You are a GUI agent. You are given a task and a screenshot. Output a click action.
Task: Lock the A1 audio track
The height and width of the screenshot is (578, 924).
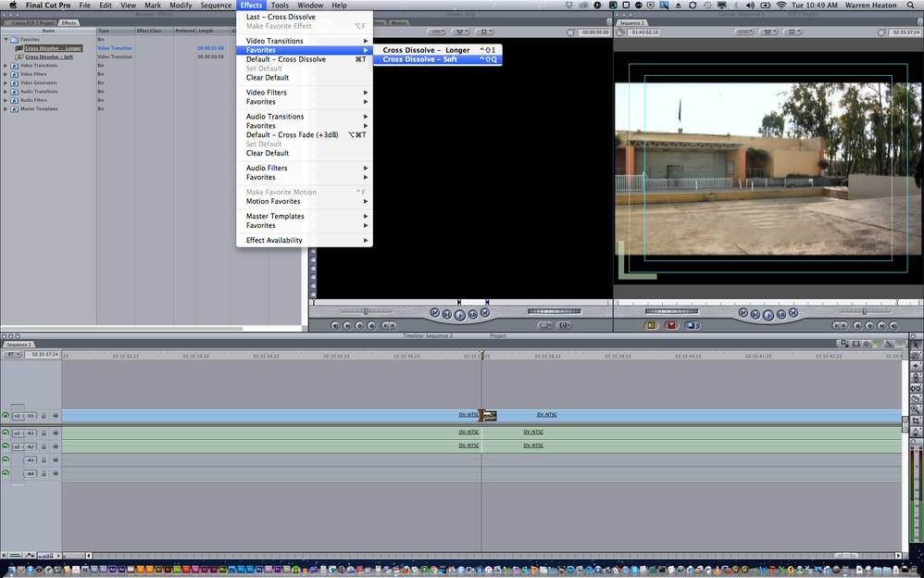point(44,433)
